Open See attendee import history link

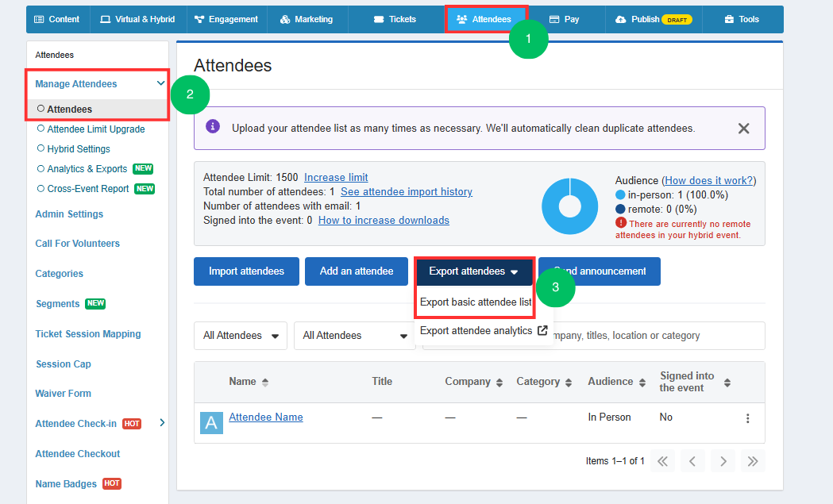(x=407, y=192)
